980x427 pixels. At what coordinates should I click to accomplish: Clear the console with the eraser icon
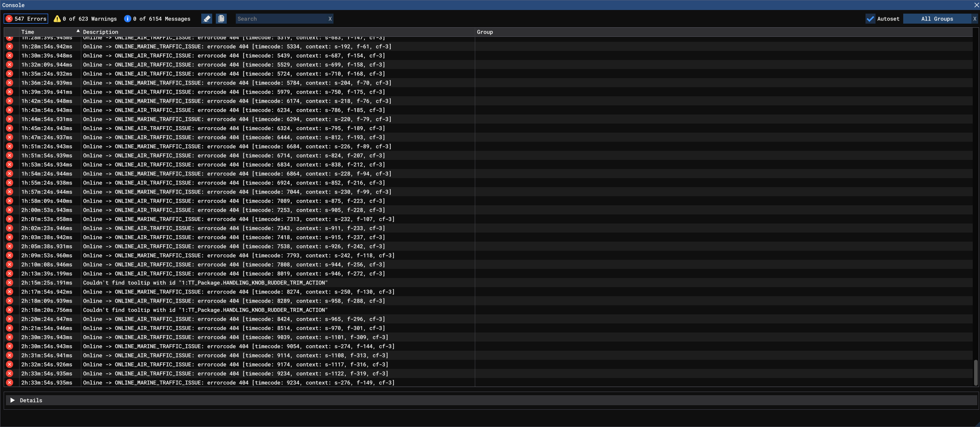tap(206, 19)
